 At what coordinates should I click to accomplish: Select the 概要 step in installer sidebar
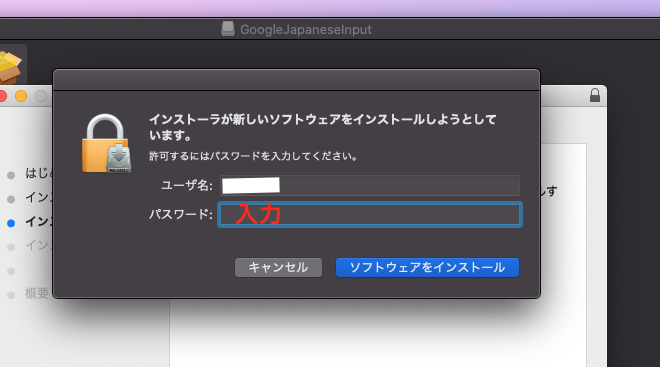coord(36,293)
